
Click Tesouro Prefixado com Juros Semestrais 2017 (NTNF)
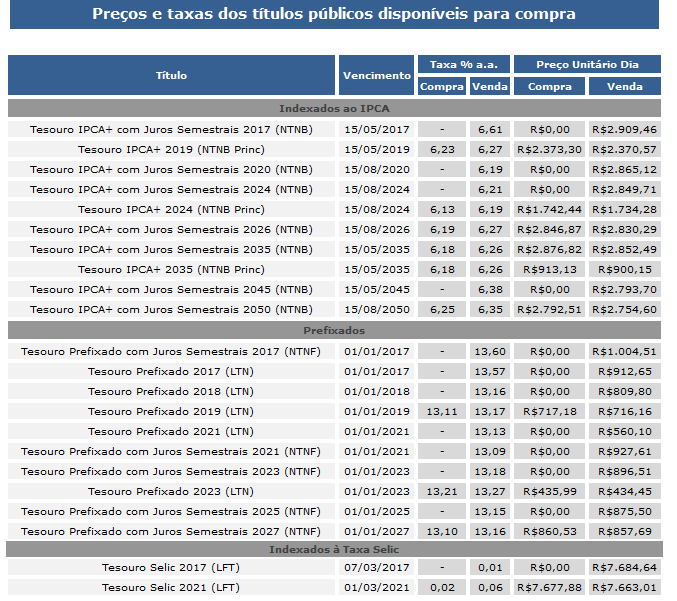(171, 351)
